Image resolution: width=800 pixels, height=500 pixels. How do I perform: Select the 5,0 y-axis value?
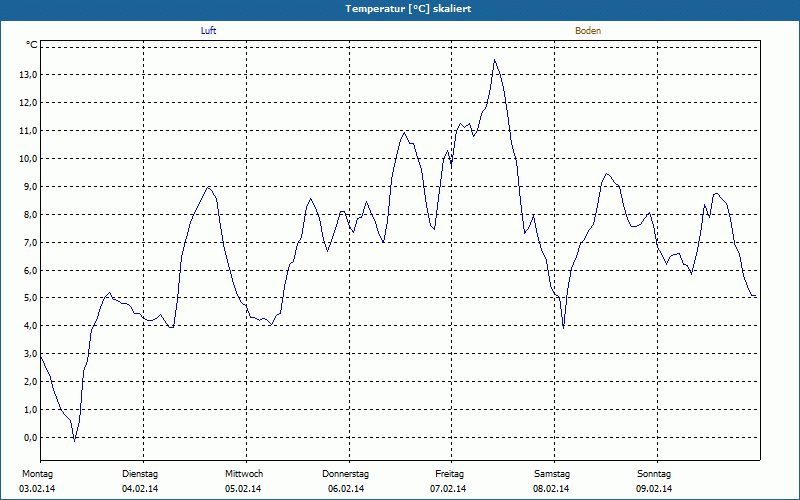[30, 298]
